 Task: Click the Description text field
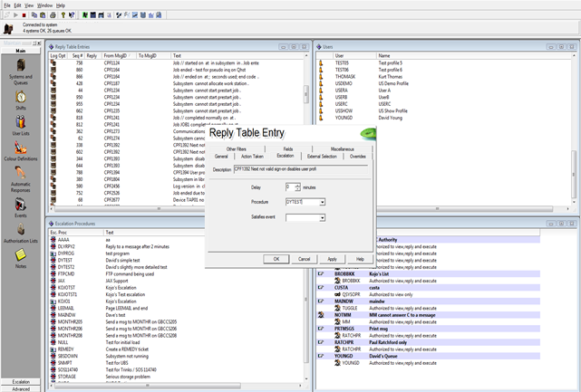coord(301,169)
